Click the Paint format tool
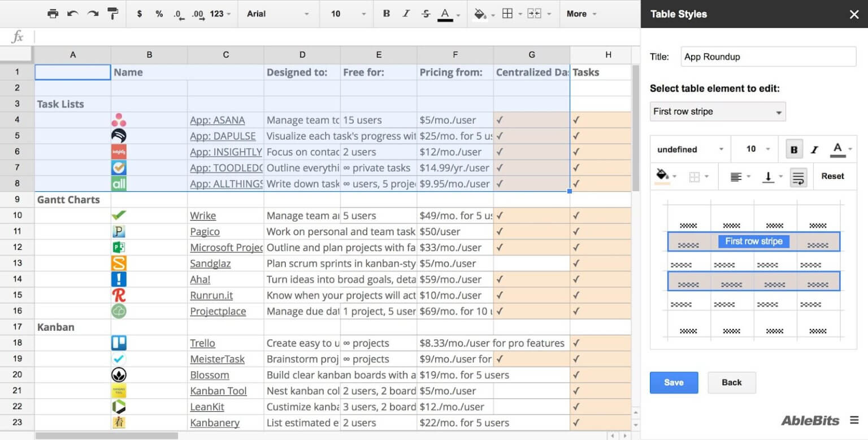The image size is (868, 440). tap(113, 14)
